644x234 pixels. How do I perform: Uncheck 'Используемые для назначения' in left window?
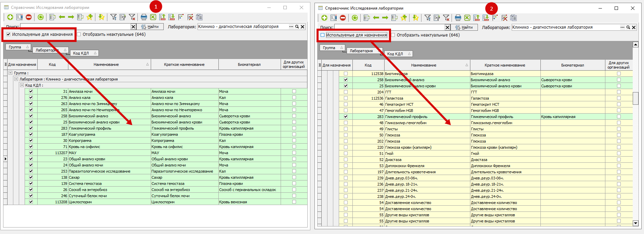8,34
